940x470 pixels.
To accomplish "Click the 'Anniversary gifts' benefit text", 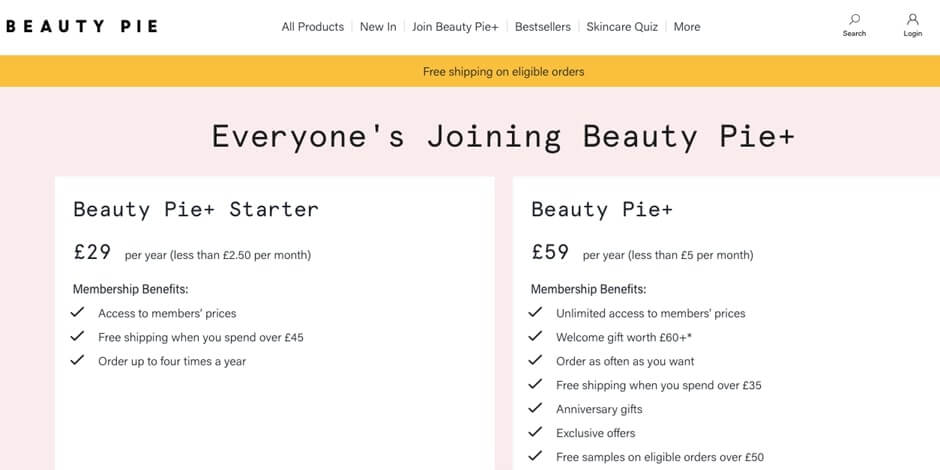I will coord(599,409).
